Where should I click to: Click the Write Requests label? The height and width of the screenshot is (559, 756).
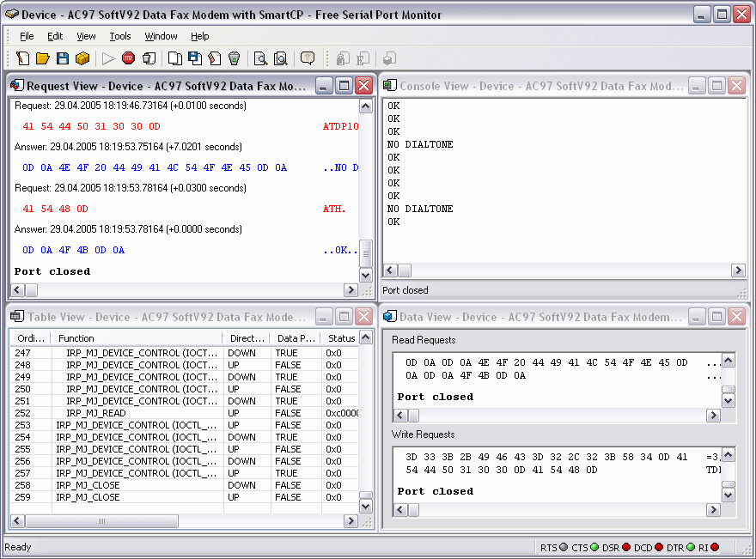[x=423, y=434]
